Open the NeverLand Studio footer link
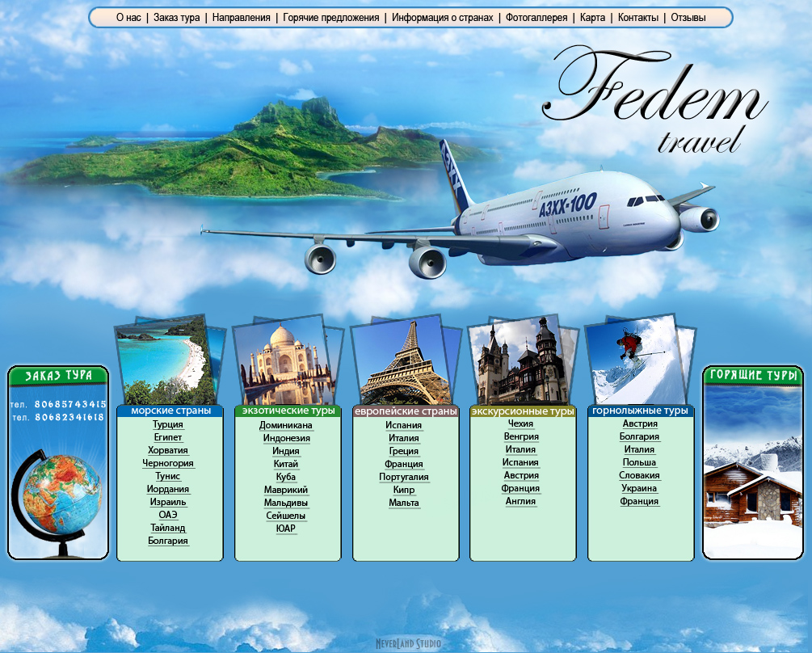Image resolution: width=812 pixels, height=653 pixels. click(408, 643)
